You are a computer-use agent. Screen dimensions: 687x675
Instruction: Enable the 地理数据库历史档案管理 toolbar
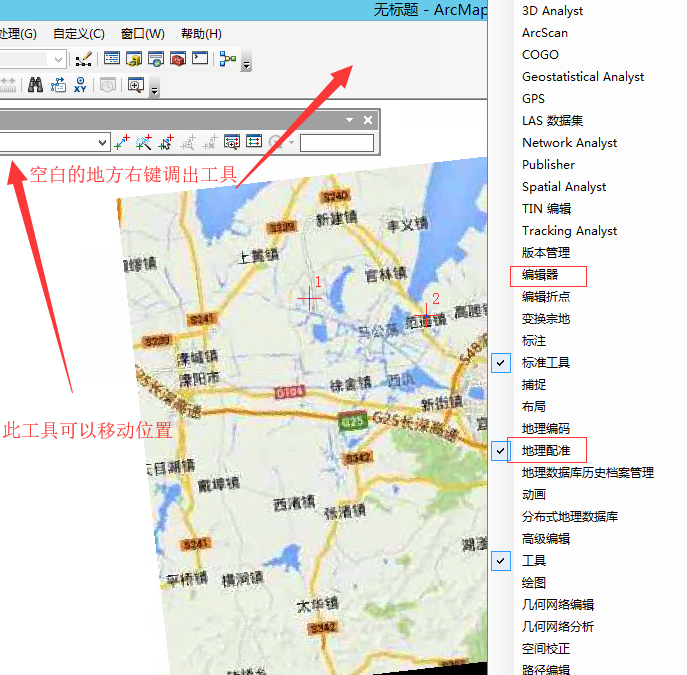[588, 473]
